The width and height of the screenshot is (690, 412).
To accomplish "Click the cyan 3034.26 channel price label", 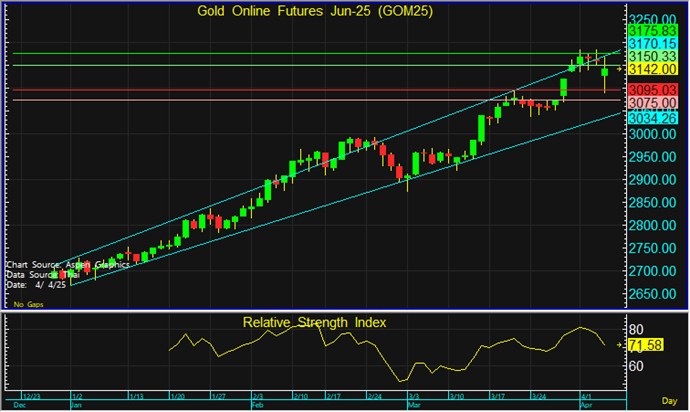I will (653, 118).
